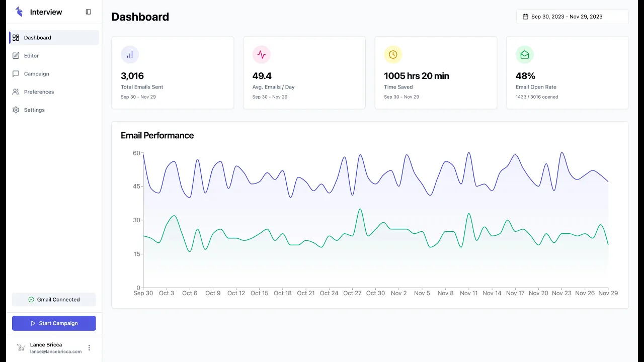This screenshot has height=362, width=644.
Task: Click the Gmail Connected status badge
Action: coord(54,300)
